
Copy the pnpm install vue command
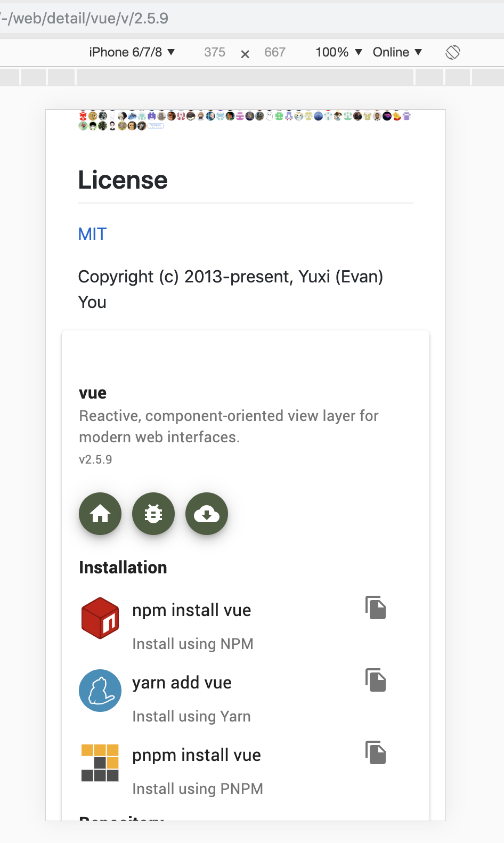tap(376, 752)
